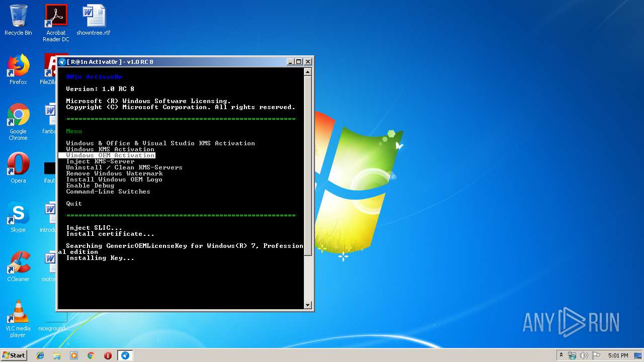
Task: Choose Uninstall / Clean KMS-Servers
Action: pos(124,167)
